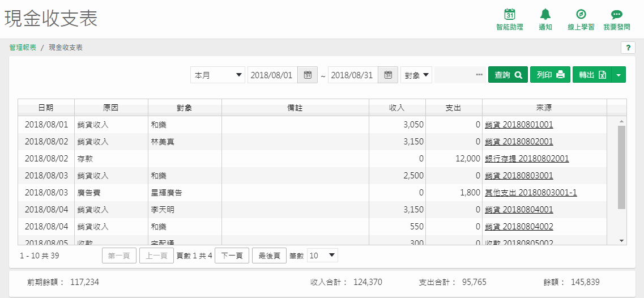Open source link 銷貨 20180801001
This screenshot has height=298, width=644.
point(519,125)
